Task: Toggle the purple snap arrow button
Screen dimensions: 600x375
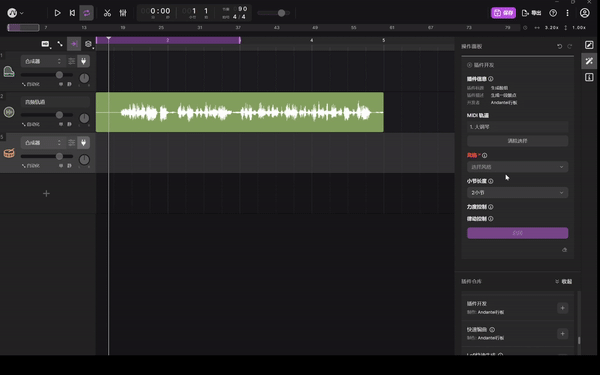Action: click(x=74, y=44)
